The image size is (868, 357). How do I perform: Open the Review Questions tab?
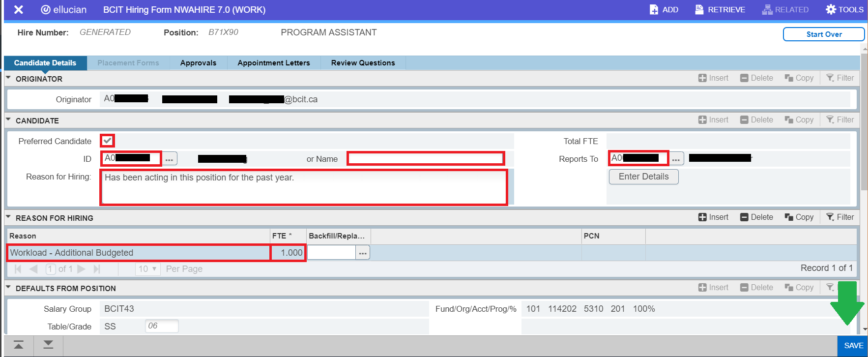pyautogui.click(x=363, y=63)
